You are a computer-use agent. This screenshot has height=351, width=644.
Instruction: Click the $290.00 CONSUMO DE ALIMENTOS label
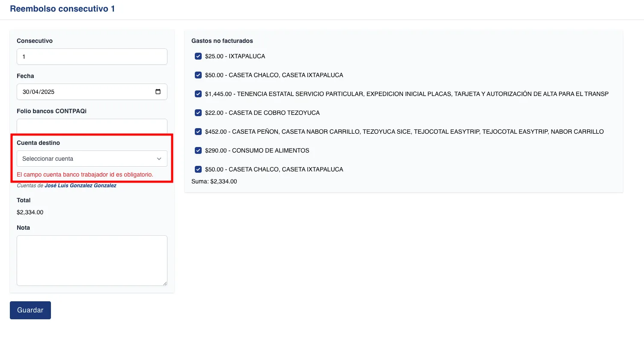257,150
